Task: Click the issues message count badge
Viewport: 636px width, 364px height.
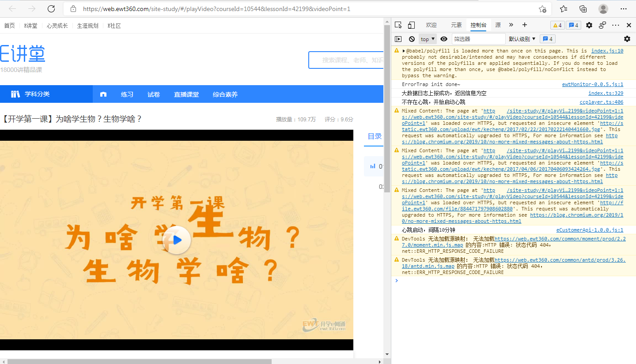Action: [573, 25]
